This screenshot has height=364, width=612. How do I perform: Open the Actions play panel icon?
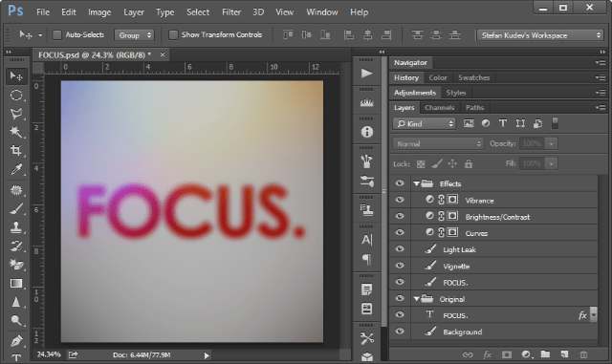click(366, 74)
